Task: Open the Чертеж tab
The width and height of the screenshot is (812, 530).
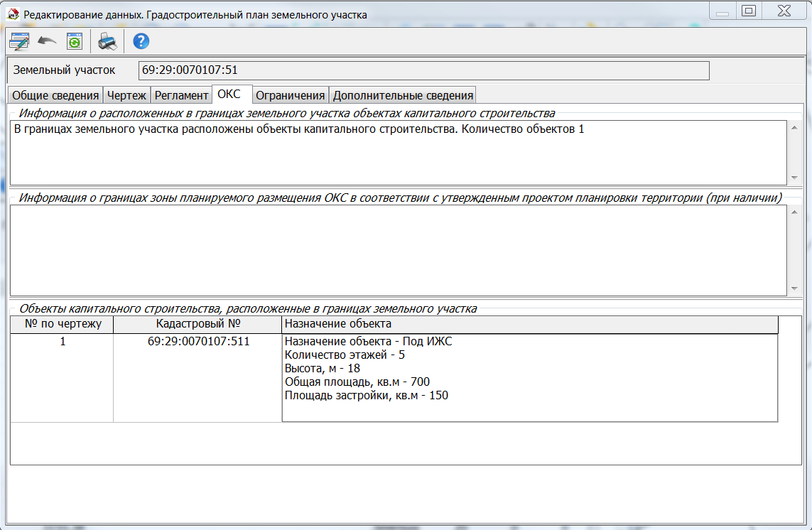Action: click(126, 94)
